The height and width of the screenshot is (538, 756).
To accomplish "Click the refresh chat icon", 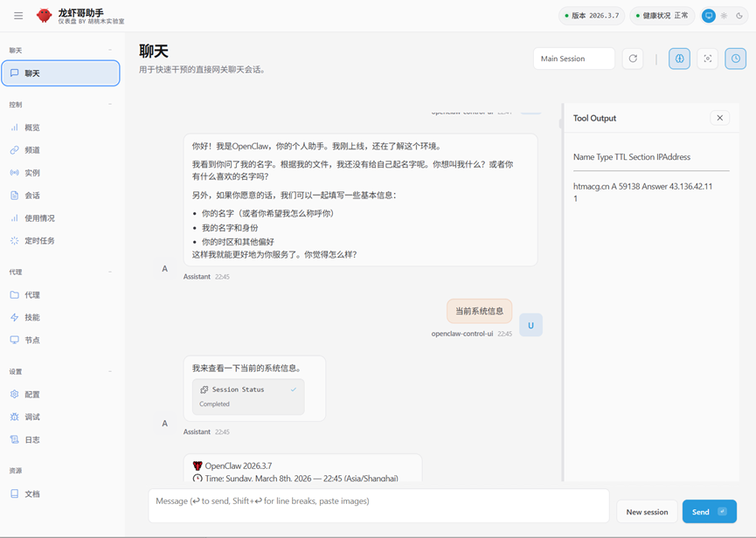I will click(x=633, y=59).
